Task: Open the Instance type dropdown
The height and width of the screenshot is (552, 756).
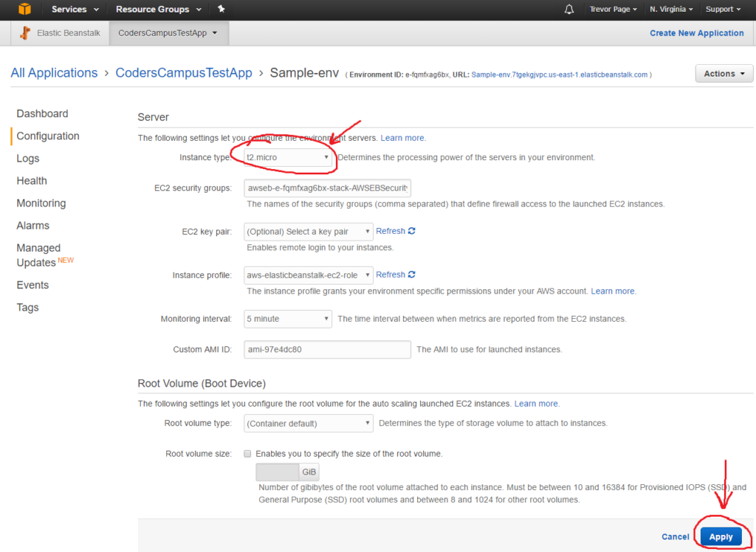Action: 288,157
